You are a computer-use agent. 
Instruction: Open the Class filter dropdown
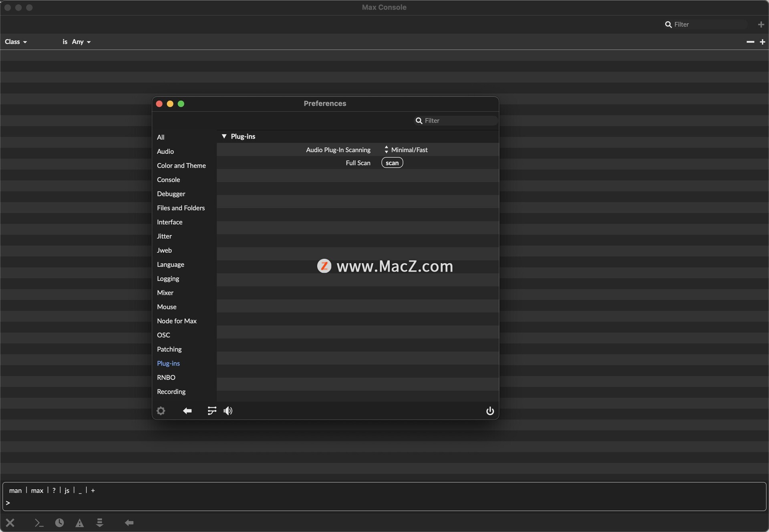[16, 42]
